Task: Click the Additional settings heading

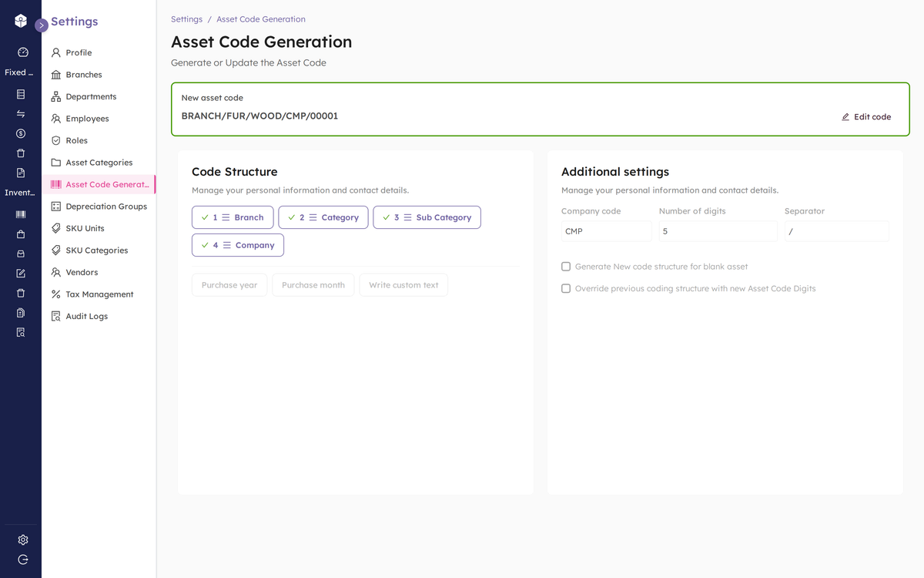Action: (x=615, y=172)
